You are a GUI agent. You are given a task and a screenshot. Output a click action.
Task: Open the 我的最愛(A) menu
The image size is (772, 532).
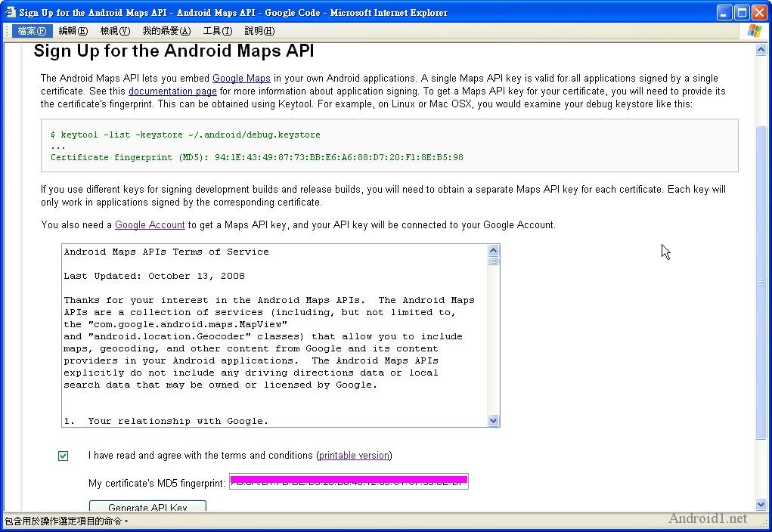[166, 31]
